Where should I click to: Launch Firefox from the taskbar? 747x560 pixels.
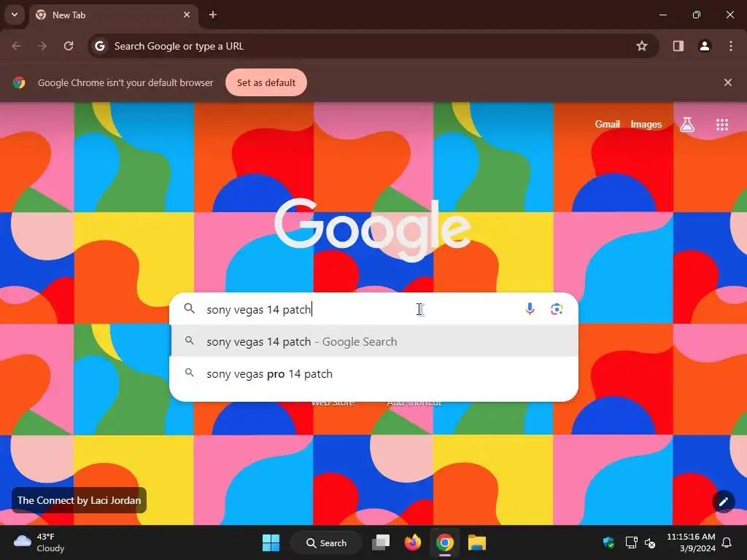[x=413, y=542]
